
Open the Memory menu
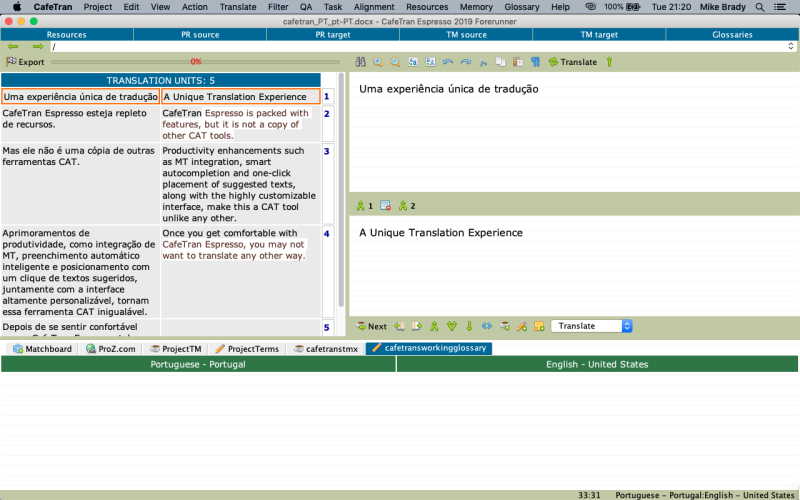tap(476, 7)
